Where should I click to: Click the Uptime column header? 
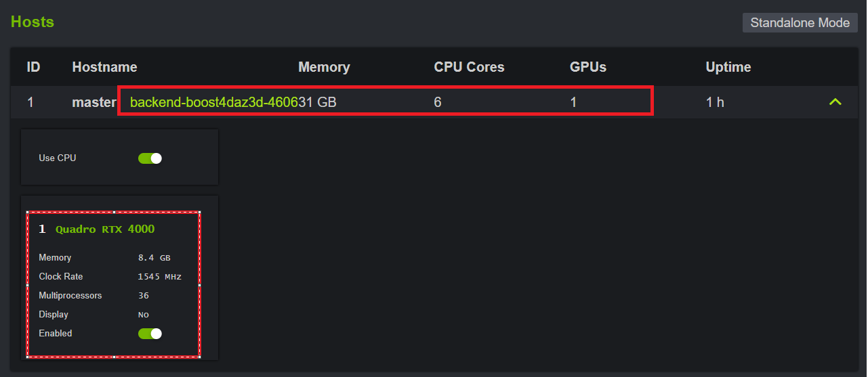click(728, 67)
